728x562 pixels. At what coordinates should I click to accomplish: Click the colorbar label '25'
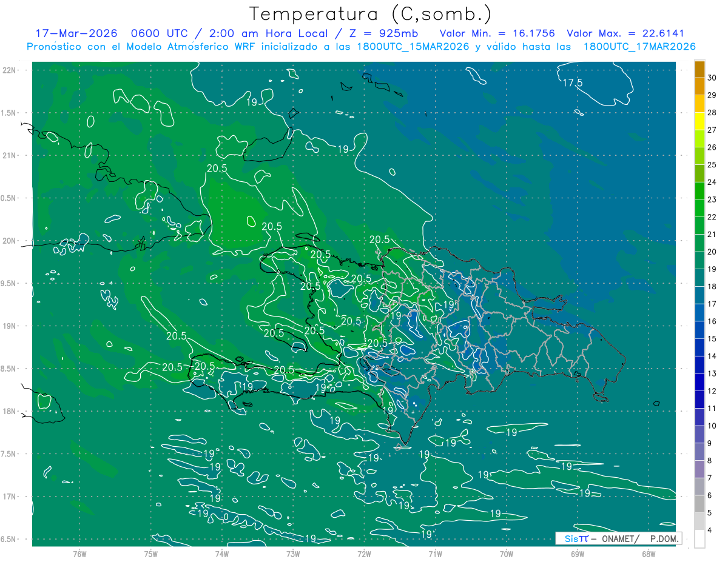tap(712, 164)
